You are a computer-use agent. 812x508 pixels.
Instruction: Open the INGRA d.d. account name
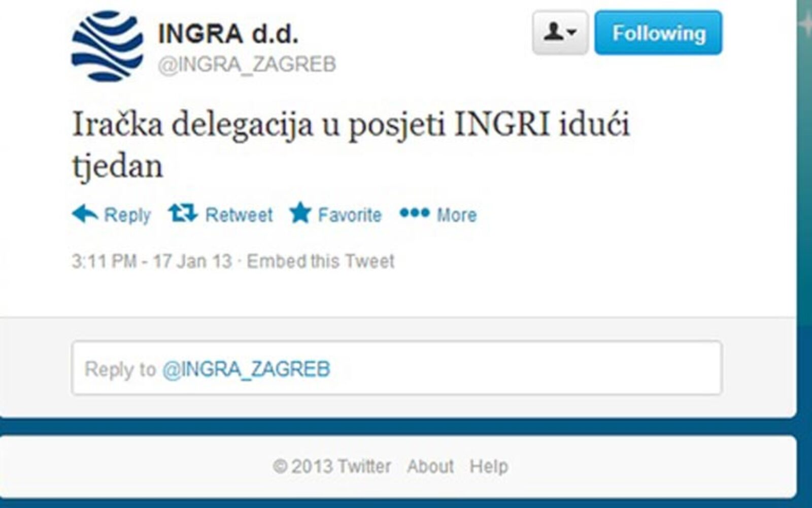228,34
